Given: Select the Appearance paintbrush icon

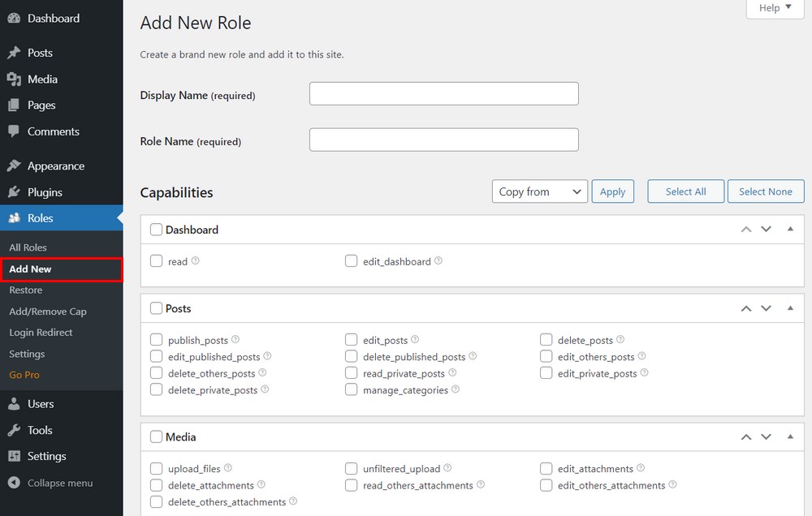Looking at the screenshot, I should 14,166.
